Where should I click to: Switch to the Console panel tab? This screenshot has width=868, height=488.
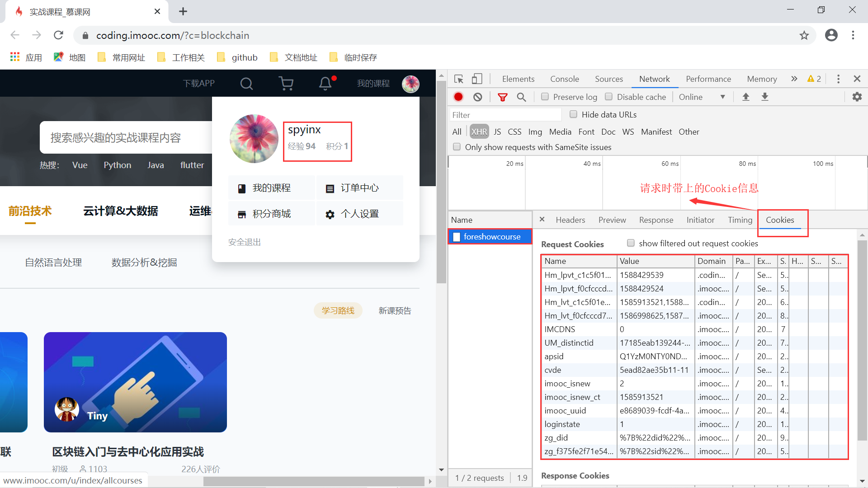[x=564, y=79]
